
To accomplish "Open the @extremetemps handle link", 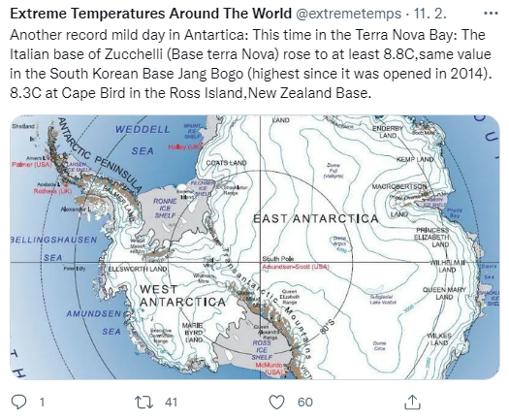I will pos(349,14).
